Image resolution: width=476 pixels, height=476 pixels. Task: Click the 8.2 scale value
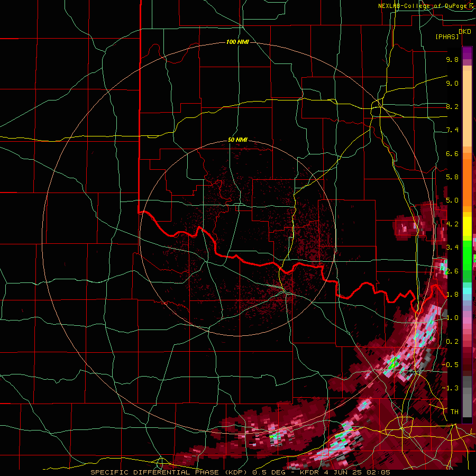tap(452, 106)
